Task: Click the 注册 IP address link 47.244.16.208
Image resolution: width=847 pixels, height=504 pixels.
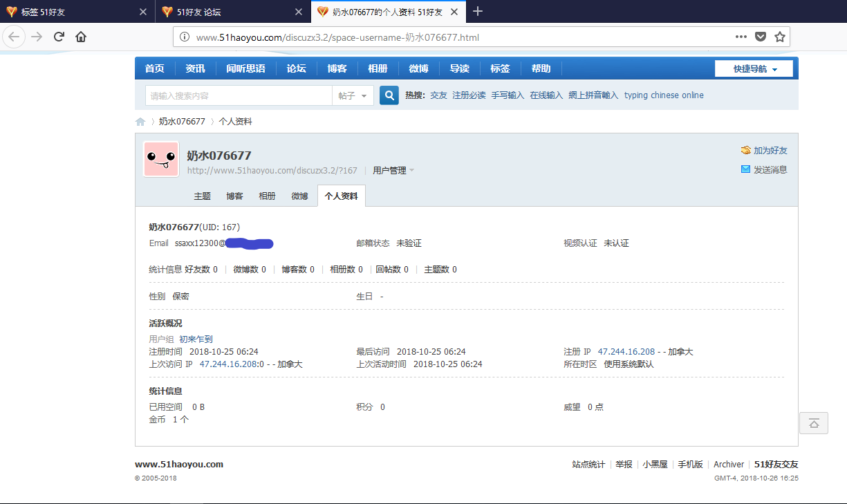Action: [626, 352]
